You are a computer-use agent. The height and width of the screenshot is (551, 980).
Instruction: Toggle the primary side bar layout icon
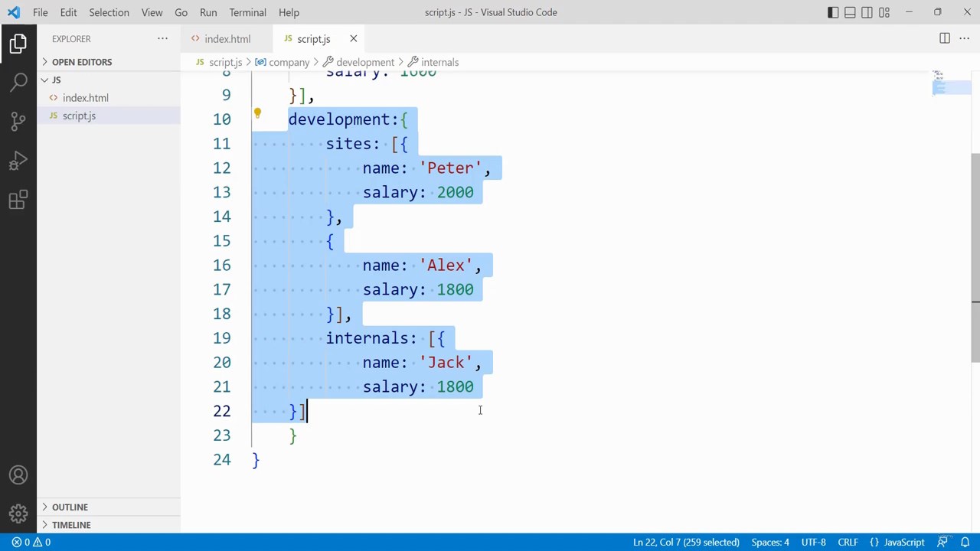(x=833, y=12)
